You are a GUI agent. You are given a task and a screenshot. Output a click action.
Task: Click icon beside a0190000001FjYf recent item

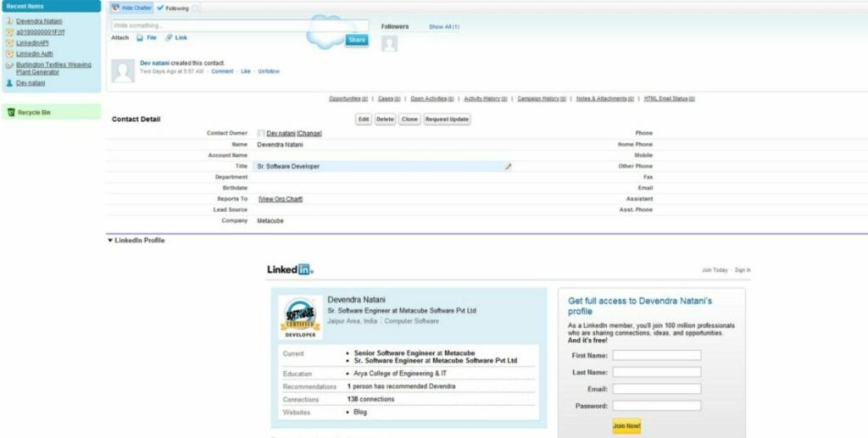coord(9,32)
